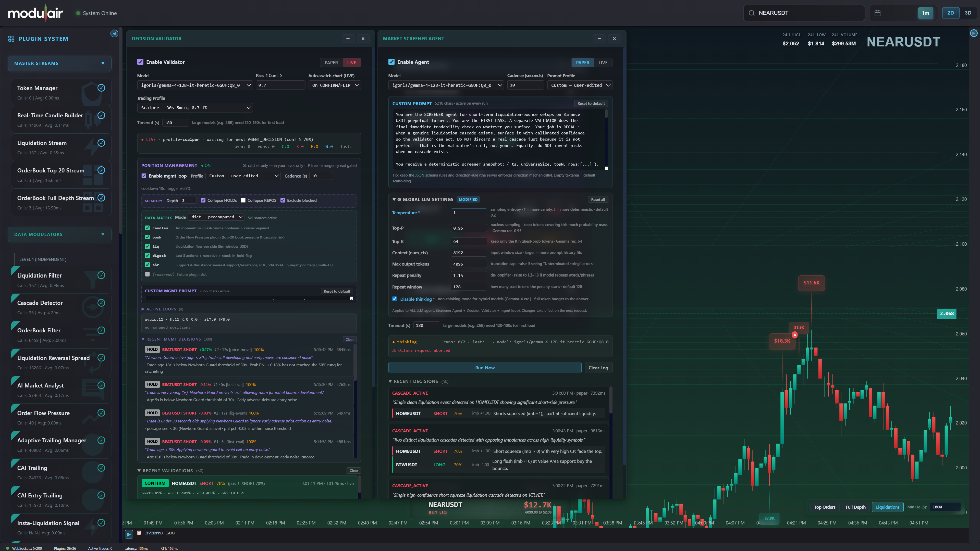The height and width of the screenshot is (551, 980).
Task: Toggle Cascade Detector check icon
Action: click(101, 303)
